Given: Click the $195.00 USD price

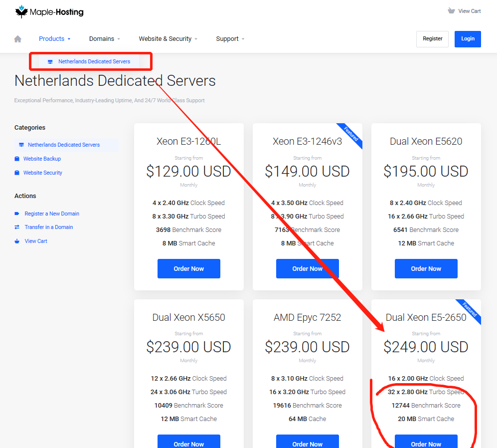Looking at the screenshot, I should [426, 171].
